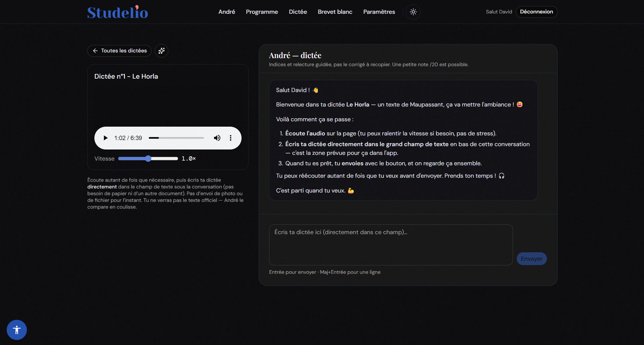Click the back arrow in Toutes les dictées
This screenshot has height=345, width=644.
point(95,51)
